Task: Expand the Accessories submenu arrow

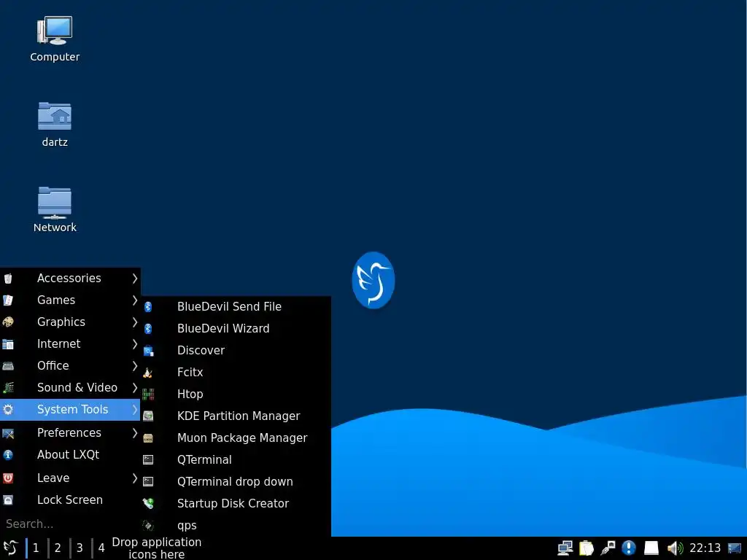Action: [x=135, y=278]
